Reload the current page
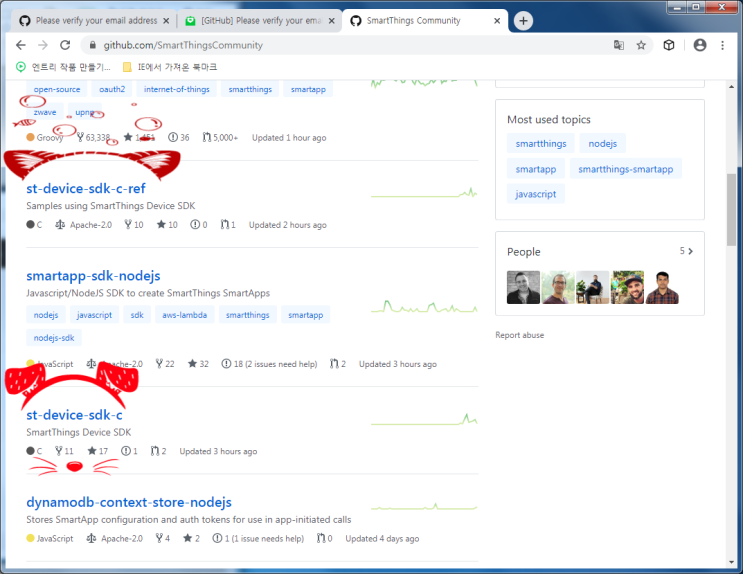The image size is (743, 574). pos(65,45)
